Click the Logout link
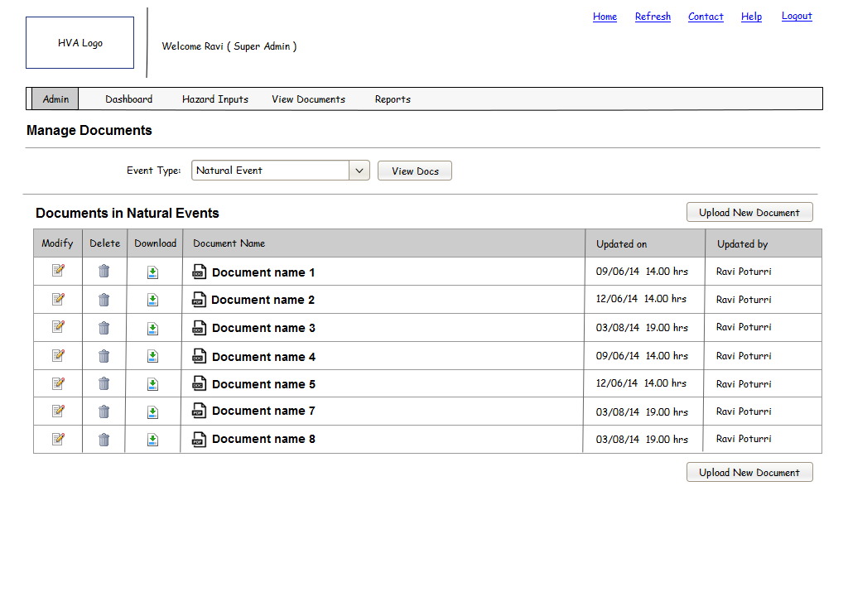Viewport: 848px width, 616px height. pyautogui.click(x=797, y=17)
